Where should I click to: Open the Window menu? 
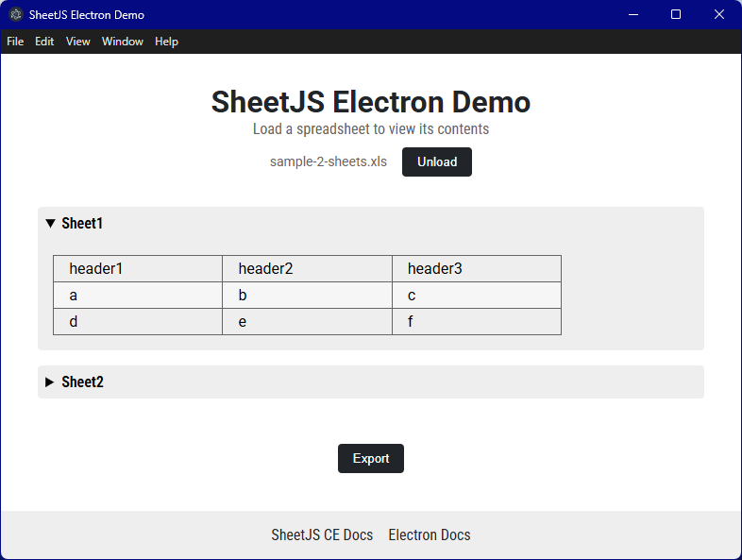(x=123, y=42)
